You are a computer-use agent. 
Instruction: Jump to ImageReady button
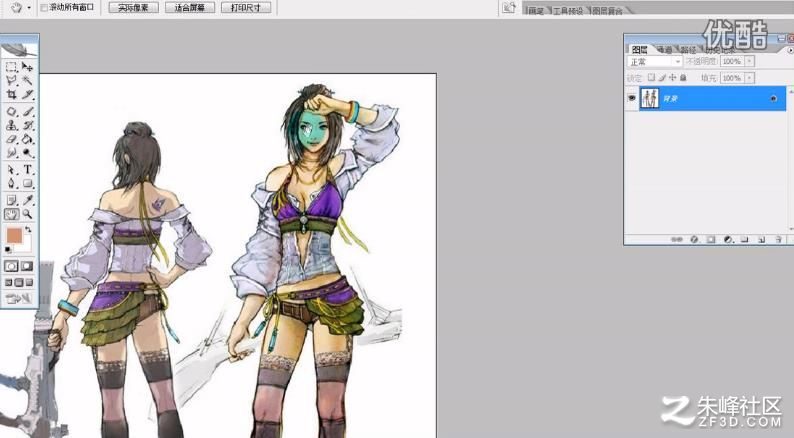pyautogui.click(x=19, y=299)
